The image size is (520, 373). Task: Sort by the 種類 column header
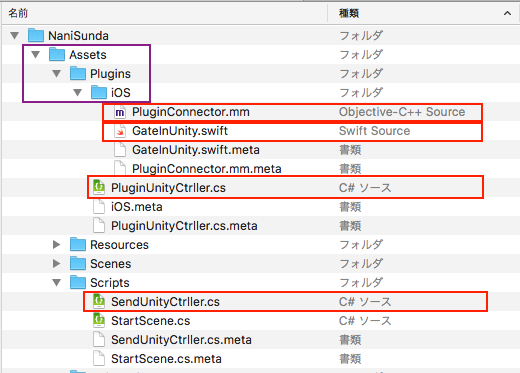coord(423,13)
